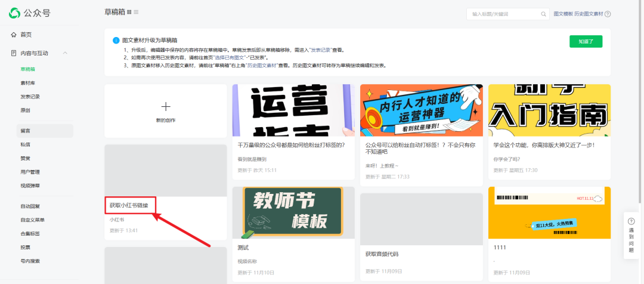Click the plus icon for 新的创作
This screenshot has height=284, width=644.
(x=166, y=106)
